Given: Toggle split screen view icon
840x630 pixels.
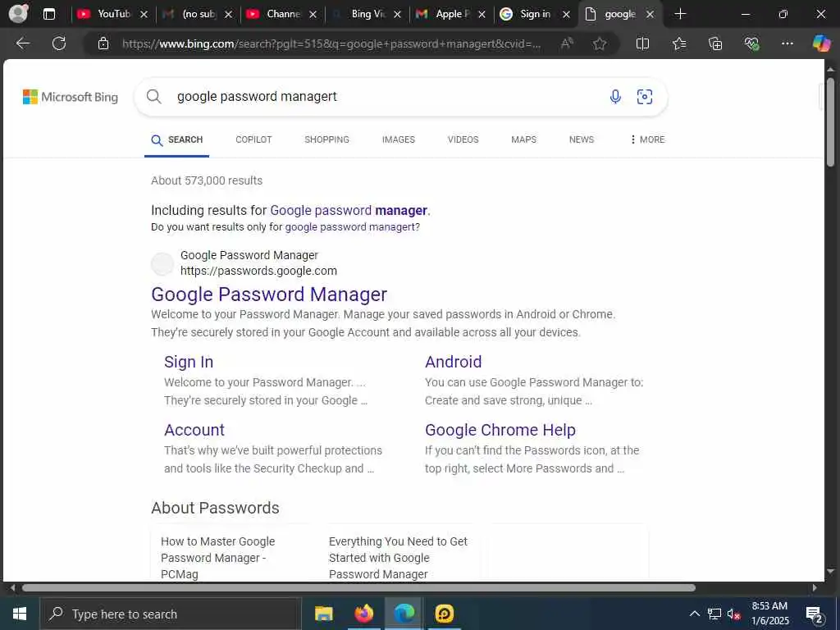Looking at the screenshot, I should 642,43.
